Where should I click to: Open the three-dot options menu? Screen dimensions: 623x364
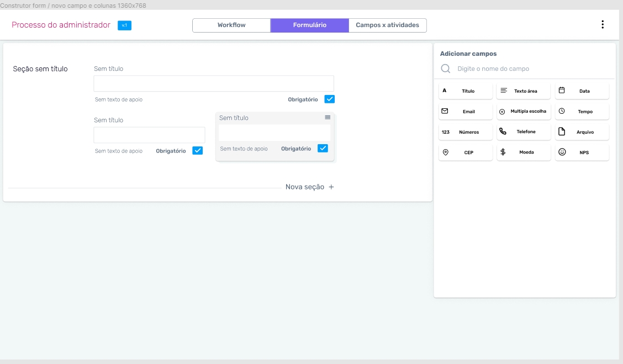602,25
